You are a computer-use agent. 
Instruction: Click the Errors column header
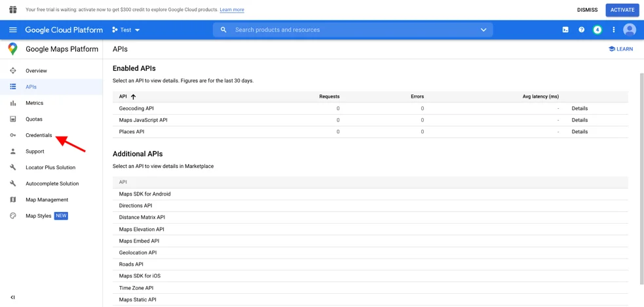point(417,96)
